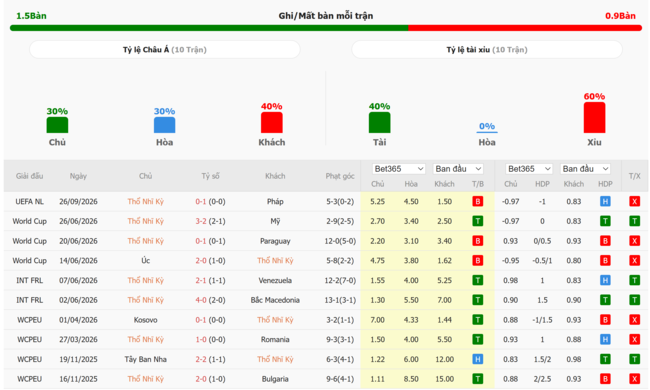Click the red B HDP badge in Kosovo row
This screenshot has width=650, height=390.
point(605,320)
